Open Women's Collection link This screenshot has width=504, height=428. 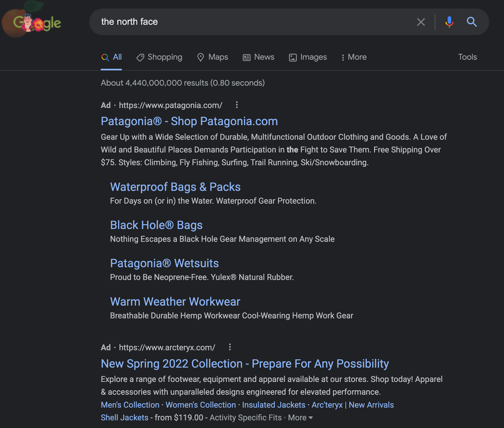click(201, 405)
